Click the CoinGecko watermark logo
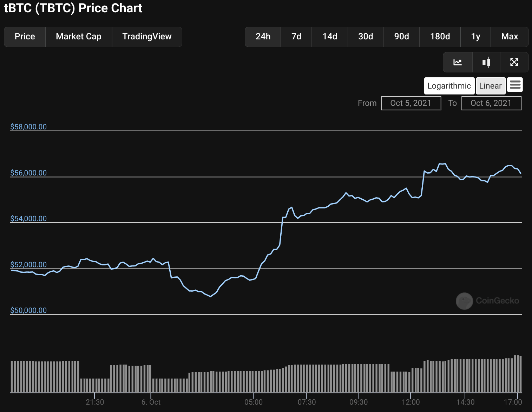Viewport: 532px width, 412px height. [487, 301]
